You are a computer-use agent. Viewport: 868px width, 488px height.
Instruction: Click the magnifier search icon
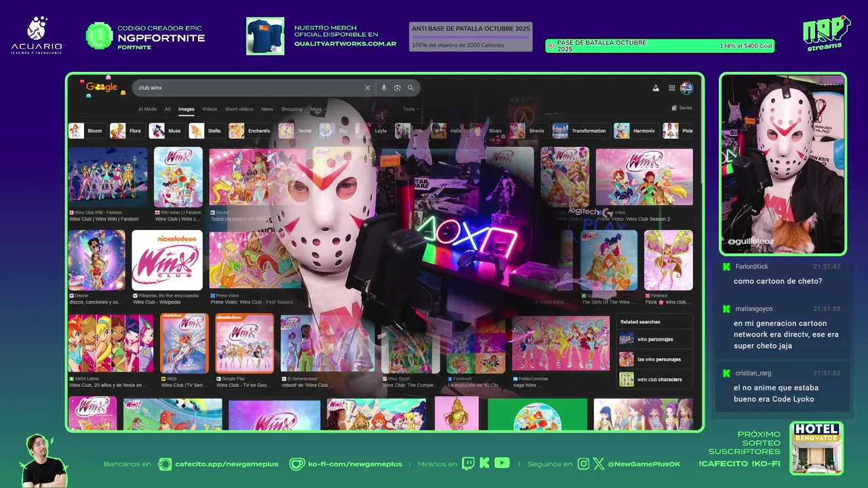click(x=410, y=87)
